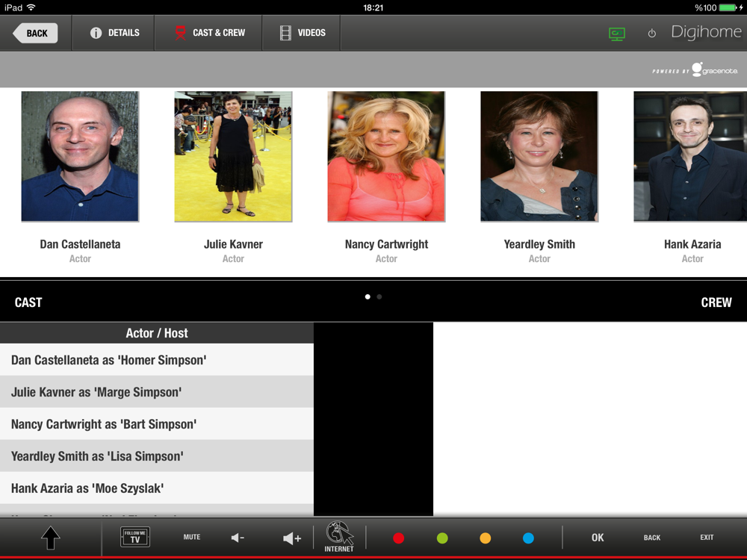Select the Cast & Crew tab
This screenshot has width=747, height=560.
(x=209, y=33)
